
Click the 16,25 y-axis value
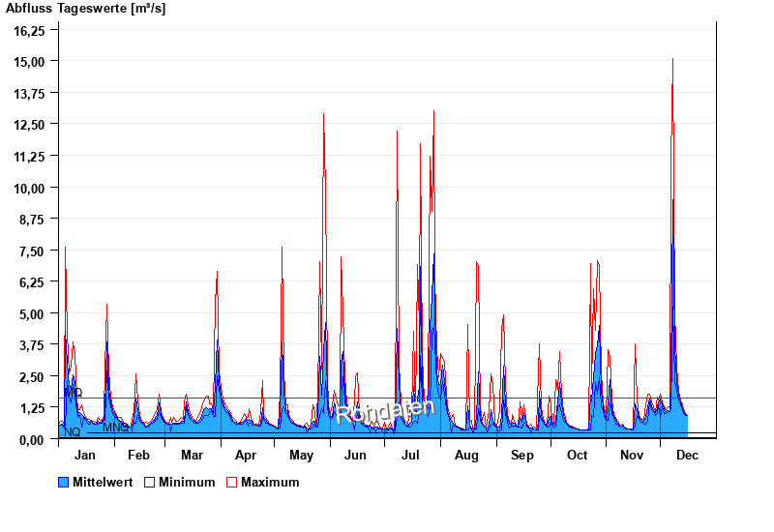pyautogui.click(x=29, y=30)
